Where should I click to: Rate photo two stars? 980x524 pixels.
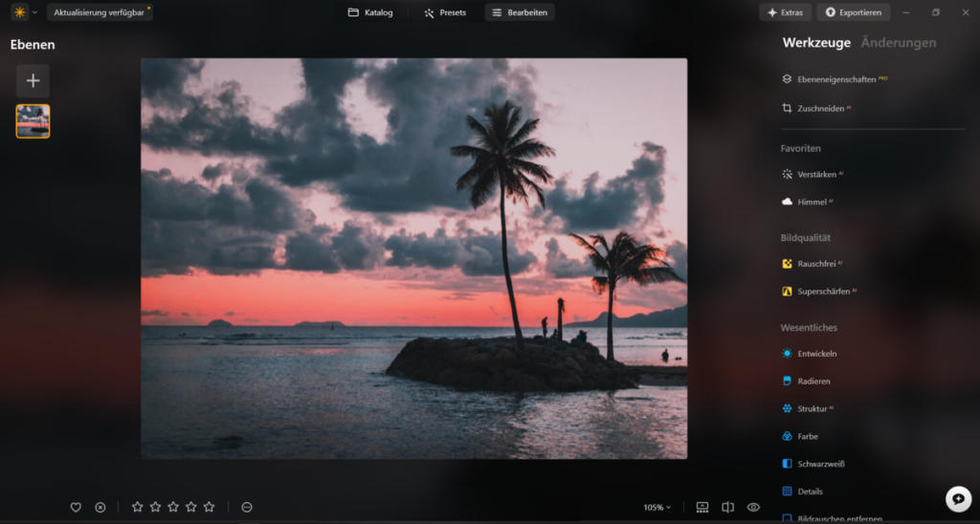(x=156, y=507)
